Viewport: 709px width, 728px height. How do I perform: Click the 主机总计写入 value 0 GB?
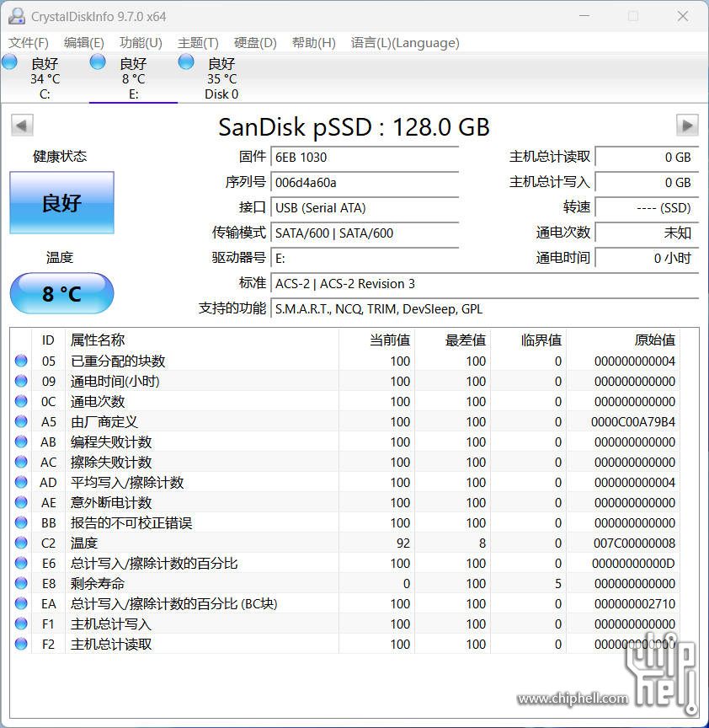[647, 183]
